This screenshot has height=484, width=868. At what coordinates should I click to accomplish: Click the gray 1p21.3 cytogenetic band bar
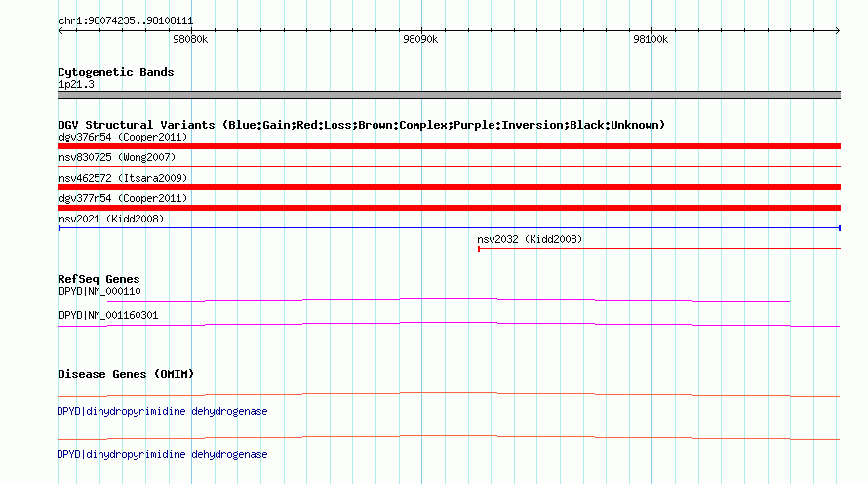click(x=449, y=95)
